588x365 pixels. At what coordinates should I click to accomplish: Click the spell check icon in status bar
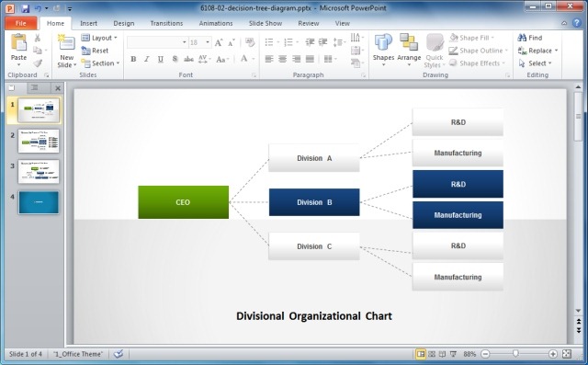click(119, 354)
